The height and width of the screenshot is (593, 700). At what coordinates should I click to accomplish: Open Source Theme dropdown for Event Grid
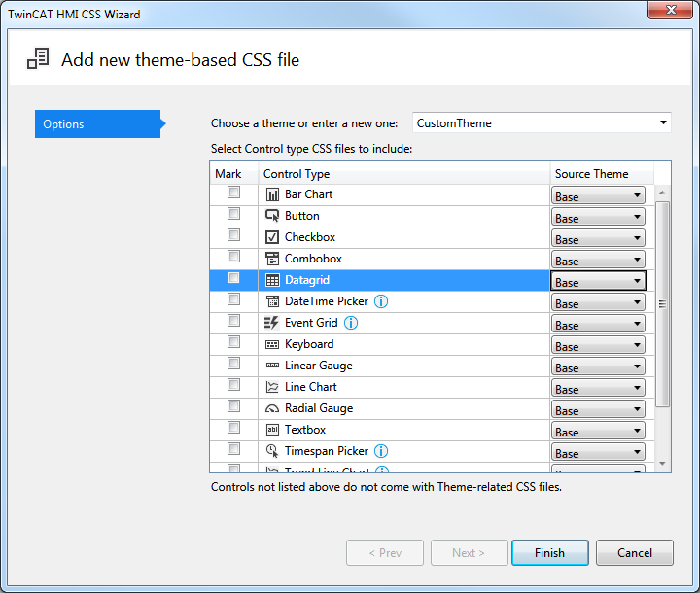tap(598, 324)
